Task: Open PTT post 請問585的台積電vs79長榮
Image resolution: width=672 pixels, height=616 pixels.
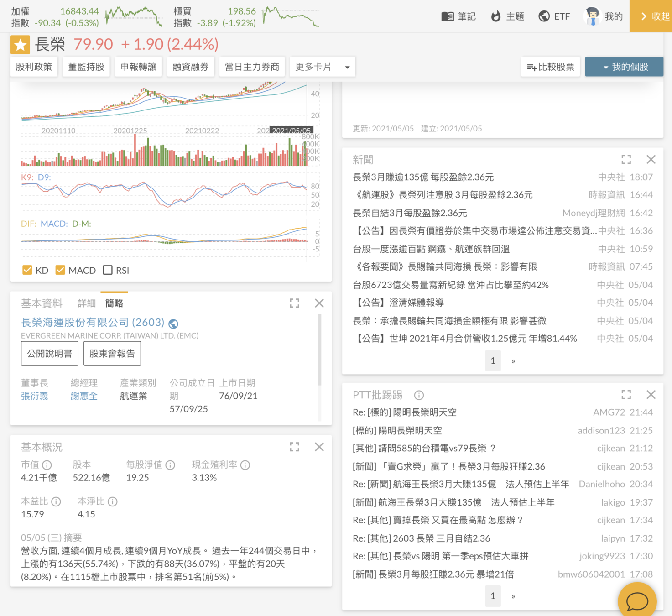Action: click(424, 449)
